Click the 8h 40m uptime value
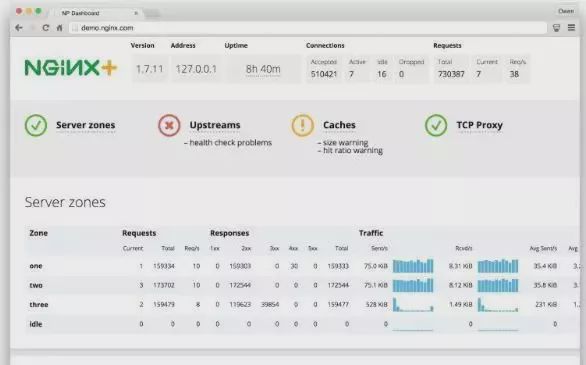The image size is (586, 365). (x=263, y=69)
